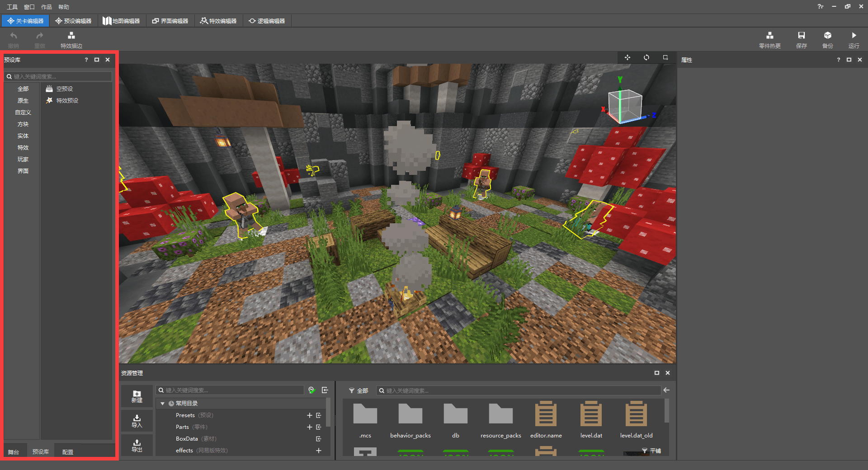The image size is (868, 470).
Task: Open the 窗口 menu
Action: tap(29, 7)
